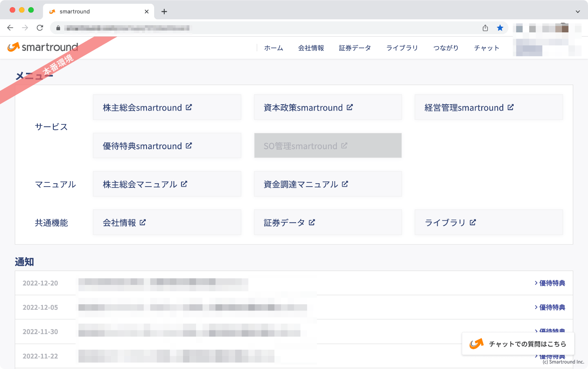The height and width of the screenshot is (369, 588).
Task: Click the 共通機能 row label
Action: pos(51,223)
